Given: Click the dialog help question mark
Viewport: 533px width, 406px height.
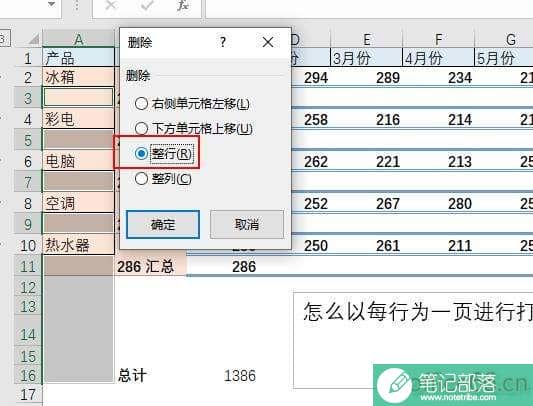Looking at the screenshot, I should pos(223,42).
